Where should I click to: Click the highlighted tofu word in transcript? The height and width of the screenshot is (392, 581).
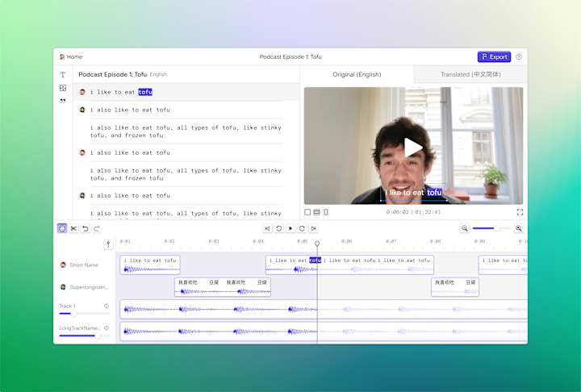point(145,92)
